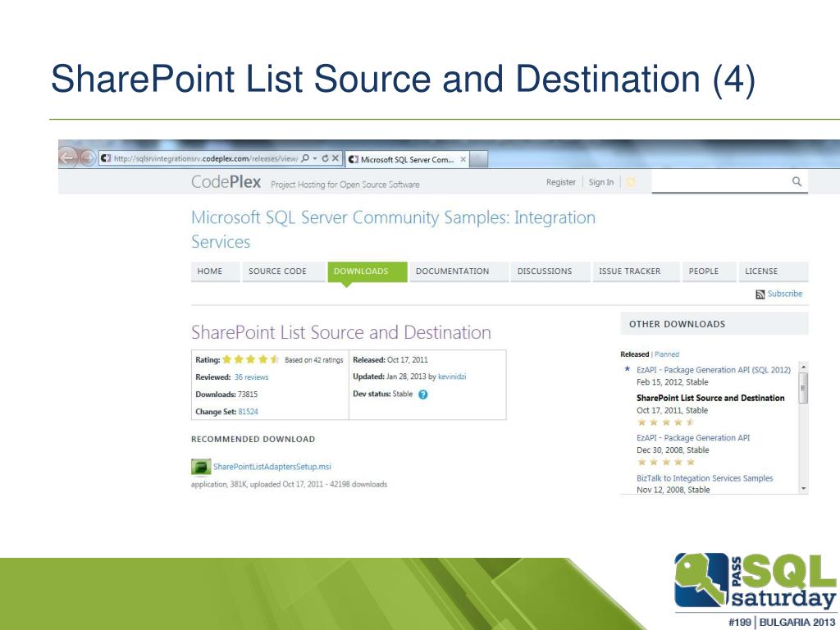Screen dimensions: 840x630
Task: Click the Register link
Action: (x=561, y=182)
